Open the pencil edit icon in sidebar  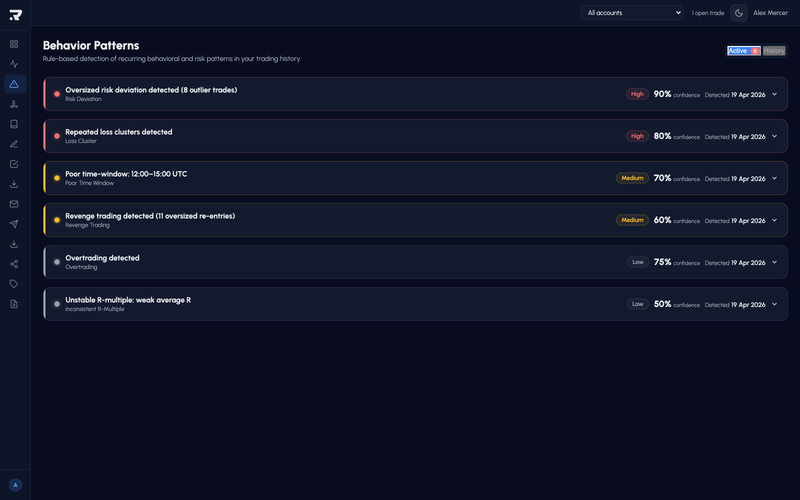pyautogui.click(x=14, y=144)
